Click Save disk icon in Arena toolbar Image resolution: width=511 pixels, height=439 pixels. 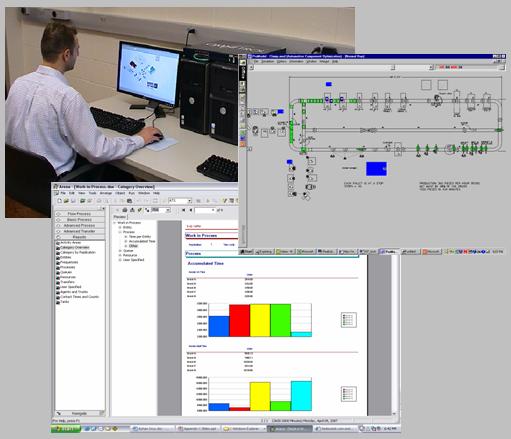point(73,201)
